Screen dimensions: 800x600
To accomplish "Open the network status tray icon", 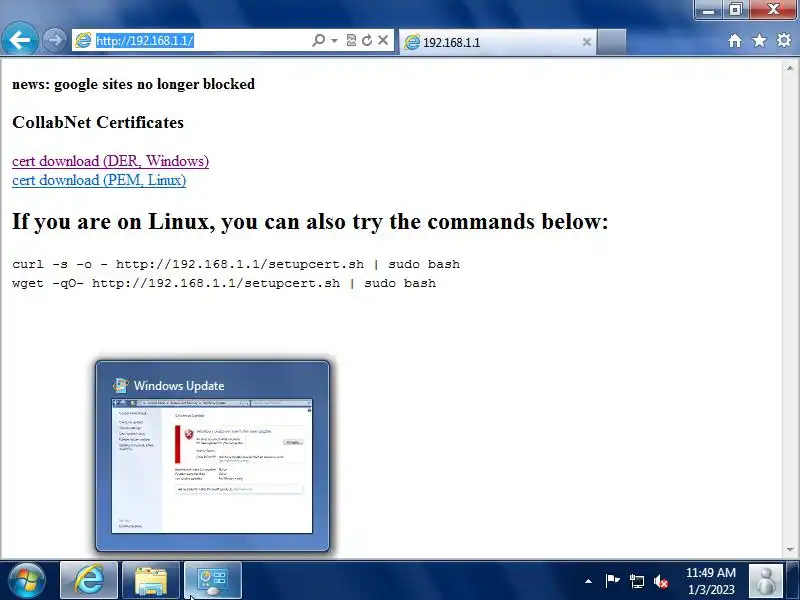I will [x=637, y=581].
